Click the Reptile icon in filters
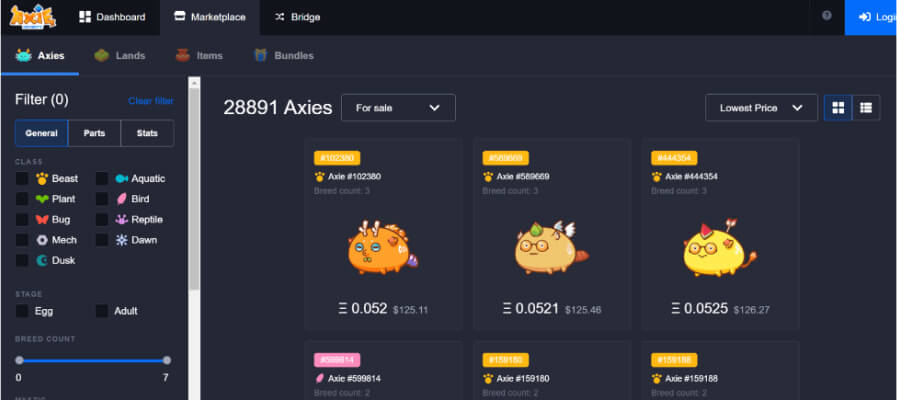Viewport: 897px width, 400px height. (121, 220)
